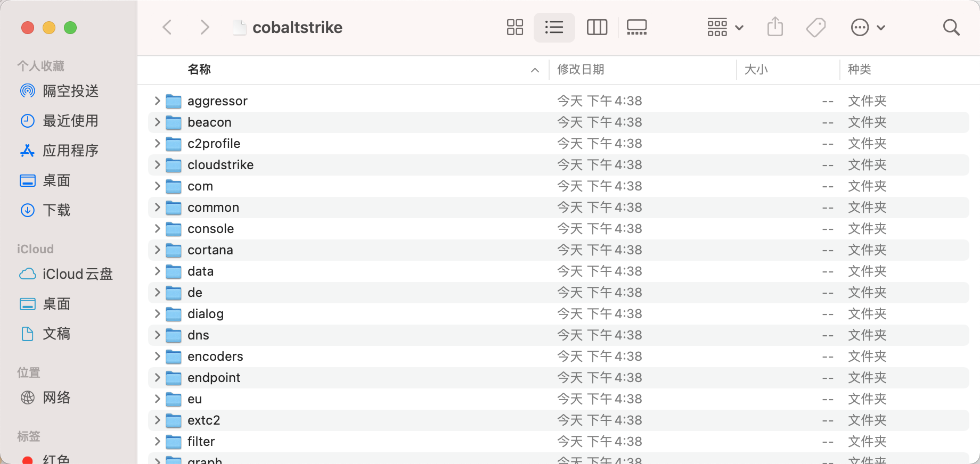Select list view mode toggle
The height and width of the screenshot is (464, 980).
(554, 27)
